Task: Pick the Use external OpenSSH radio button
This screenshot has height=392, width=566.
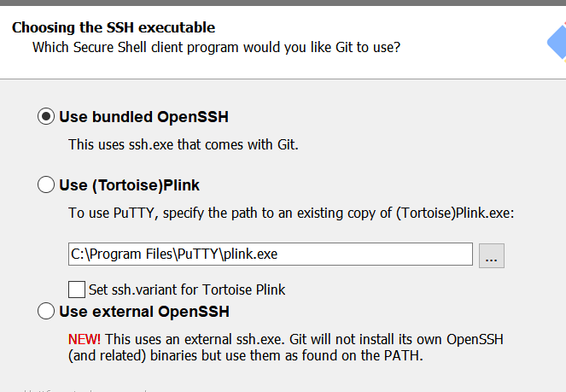Action: 46,311
